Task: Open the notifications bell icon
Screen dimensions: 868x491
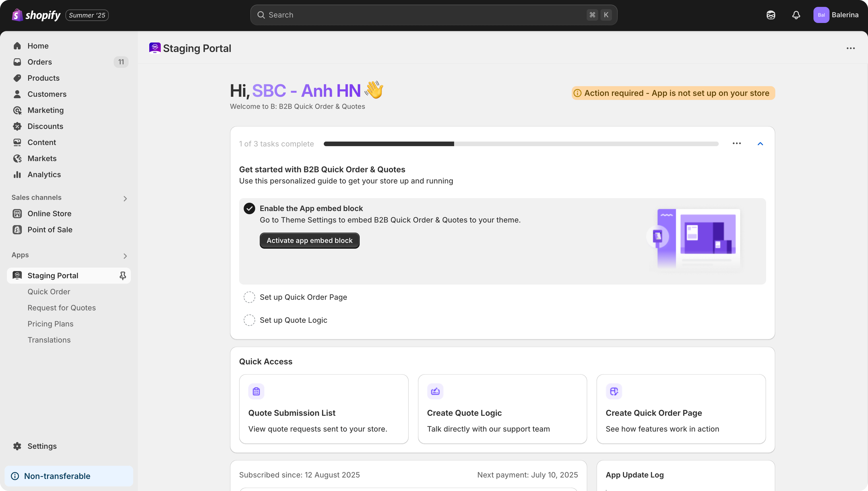Action: [796, 15]
